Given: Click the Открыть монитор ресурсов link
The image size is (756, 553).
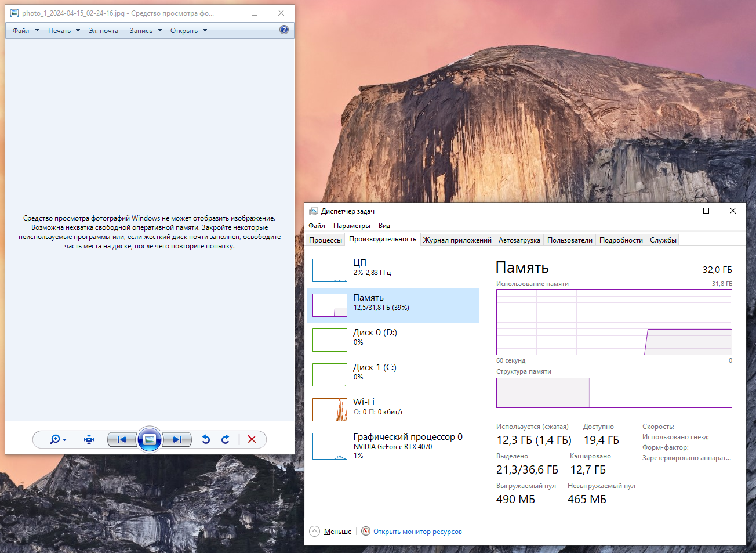Looking at the screenshot, I should coord(417,532).
